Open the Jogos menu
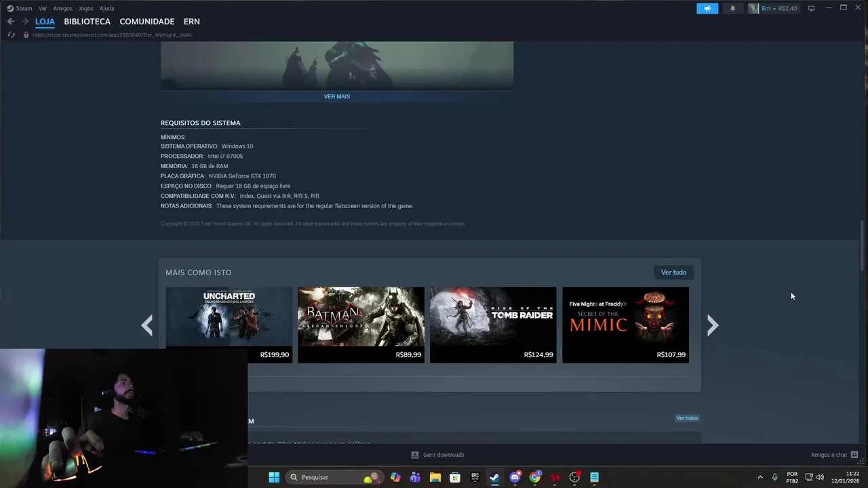This screenshot has width=868, height=488. (x=85, y=8)
